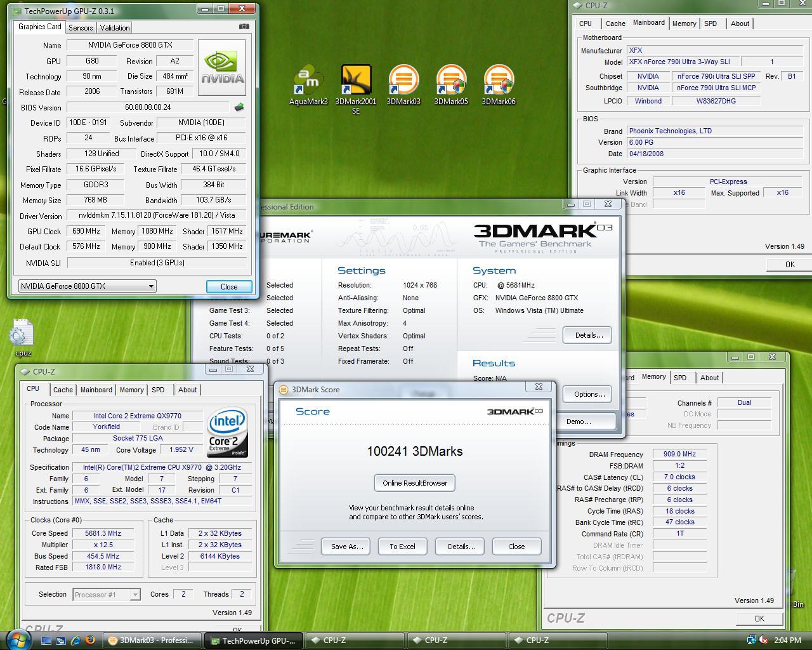Click network tray icon

pos(752,640)
